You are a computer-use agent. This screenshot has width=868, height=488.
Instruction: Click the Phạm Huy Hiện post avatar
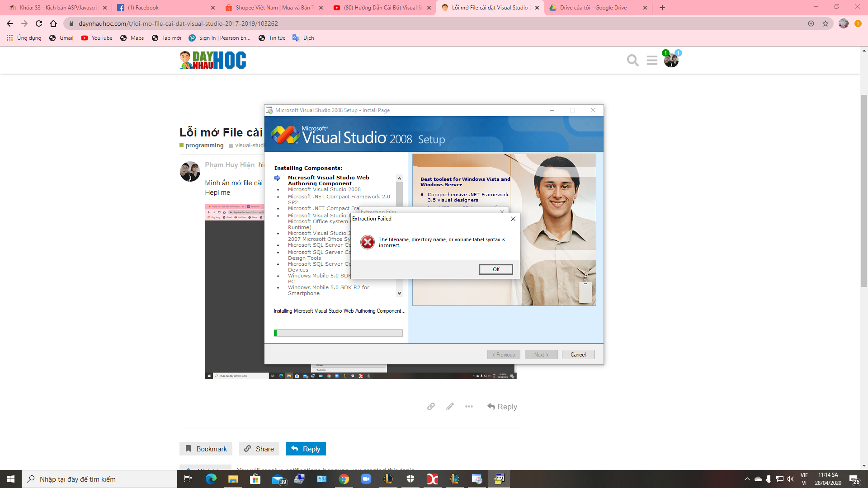[190, 172]
